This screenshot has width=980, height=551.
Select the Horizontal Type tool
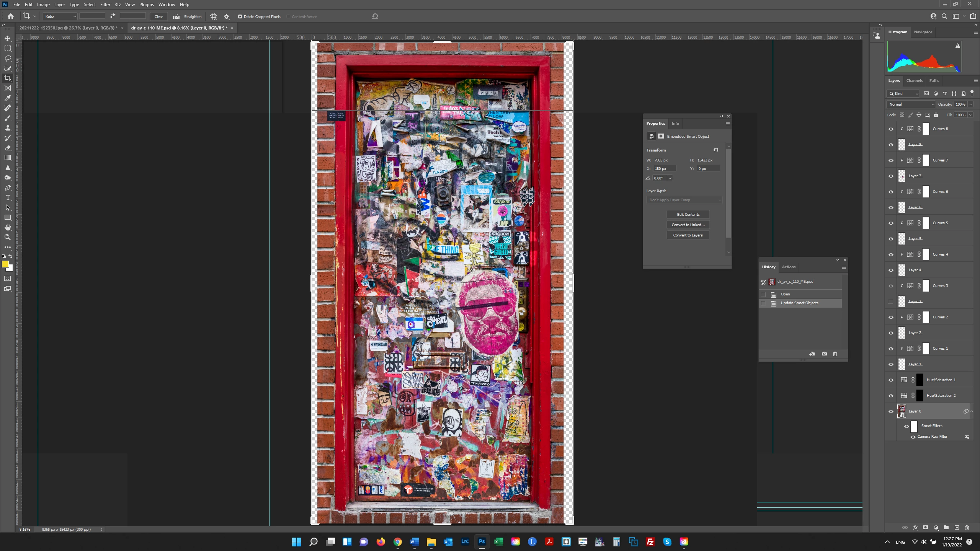tap(8, 197)
